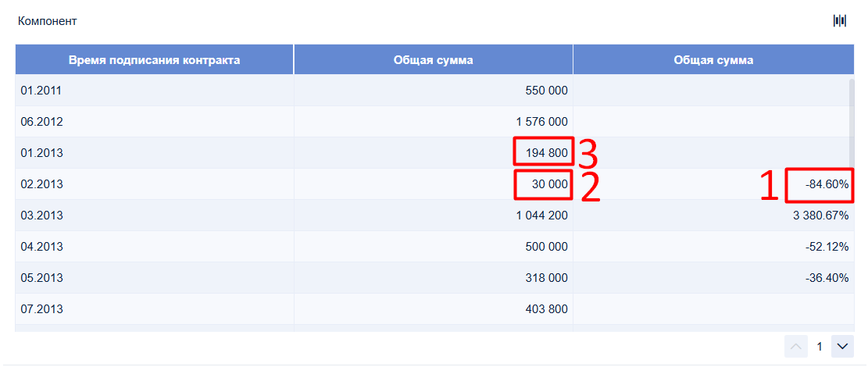Viewport: 868px width, 367px height.
Task: Select the 01.2011 date cell
Action: click(155, 91)
